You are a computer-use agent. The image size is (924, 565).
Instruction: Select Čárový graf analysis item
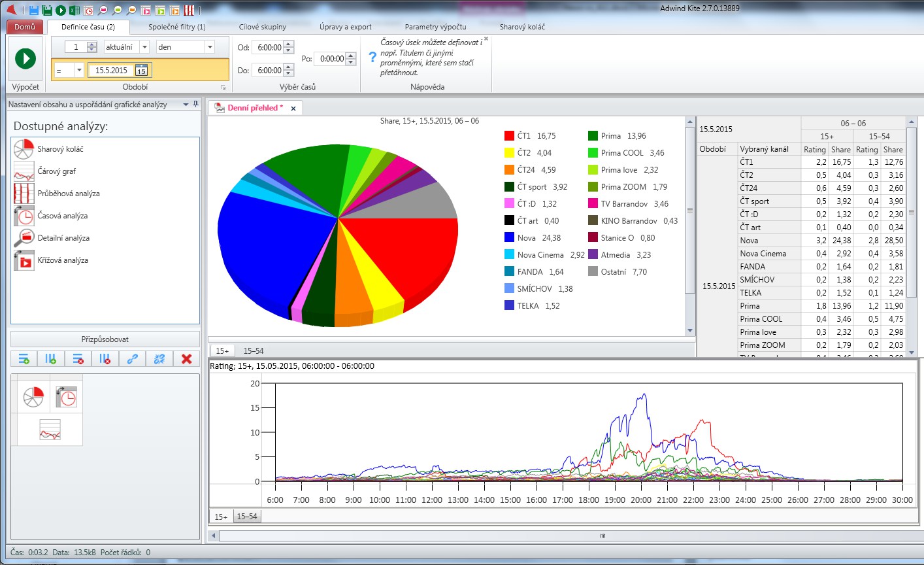[56, 171]
